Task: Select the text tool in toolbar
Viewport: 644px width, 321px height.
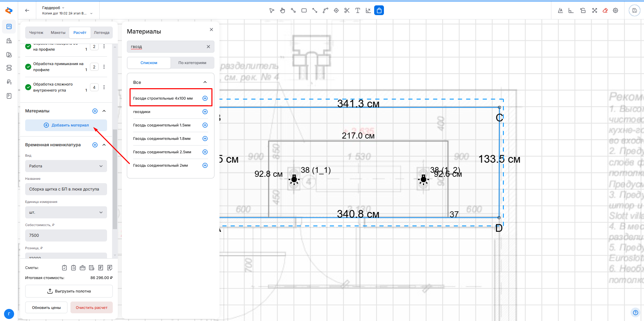Action: point(357,10)
